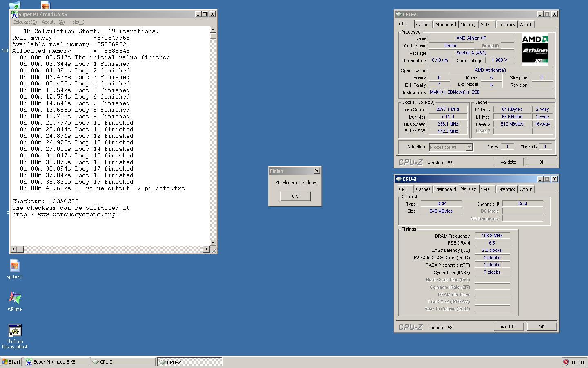Click the CAS# Latency value 2.5 clocks
Screen dimensions: 588x368
point(492,250)
